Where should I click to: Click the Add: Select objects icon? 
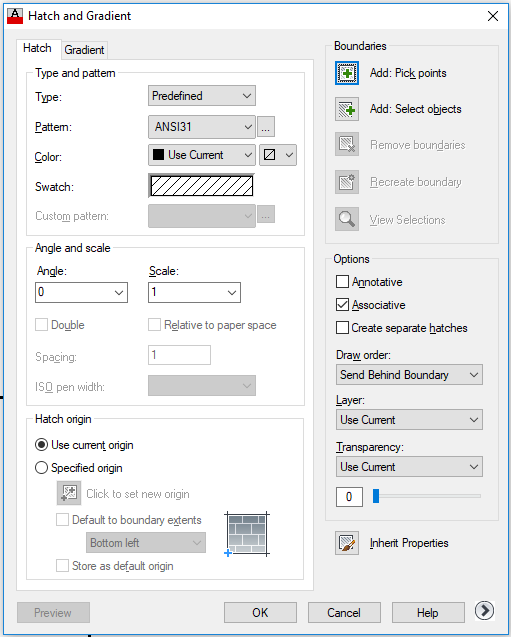(346, 109)
